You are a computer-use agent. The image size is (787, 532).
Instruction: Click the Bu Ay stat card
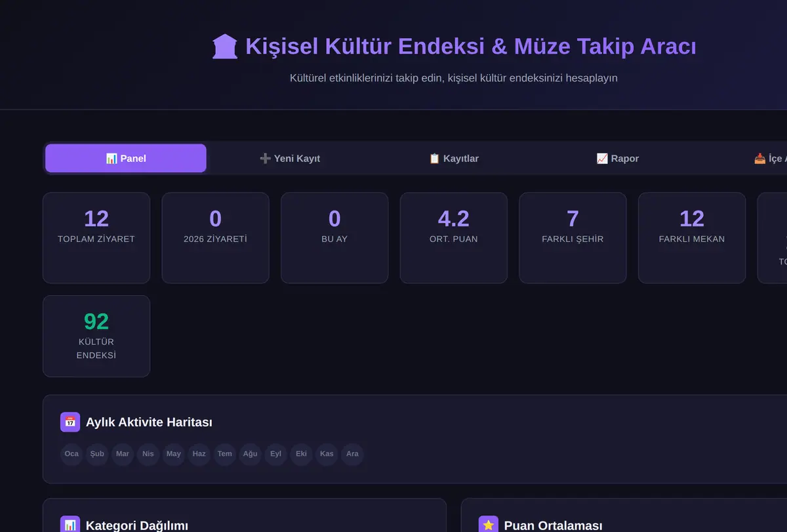point(334,238)
